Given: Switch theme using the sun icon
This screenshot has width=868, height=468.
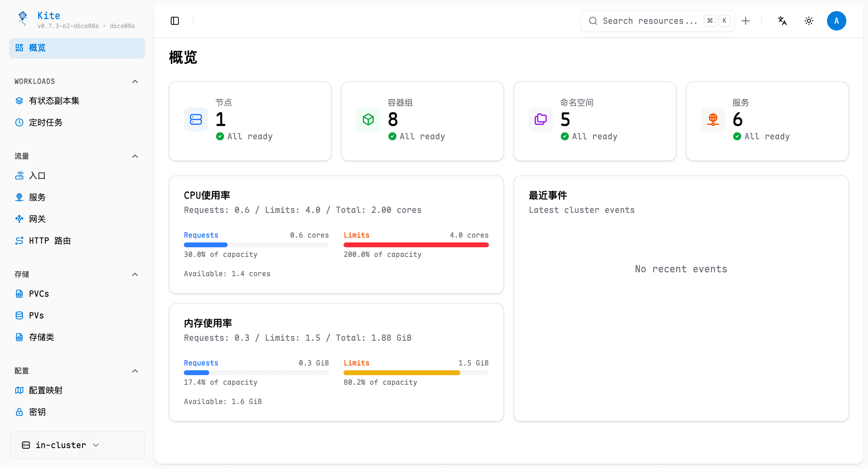Looking at the screenshot, I should [809, 21].
